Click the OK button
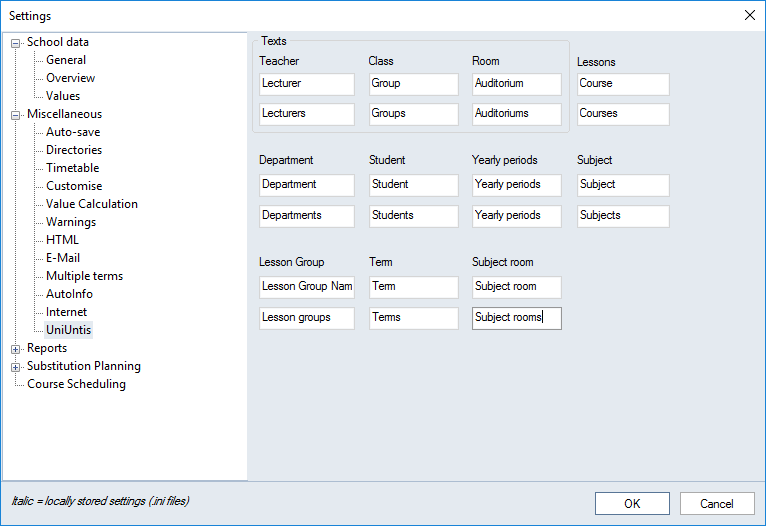 pyautogui.click(x=632, y=504)
